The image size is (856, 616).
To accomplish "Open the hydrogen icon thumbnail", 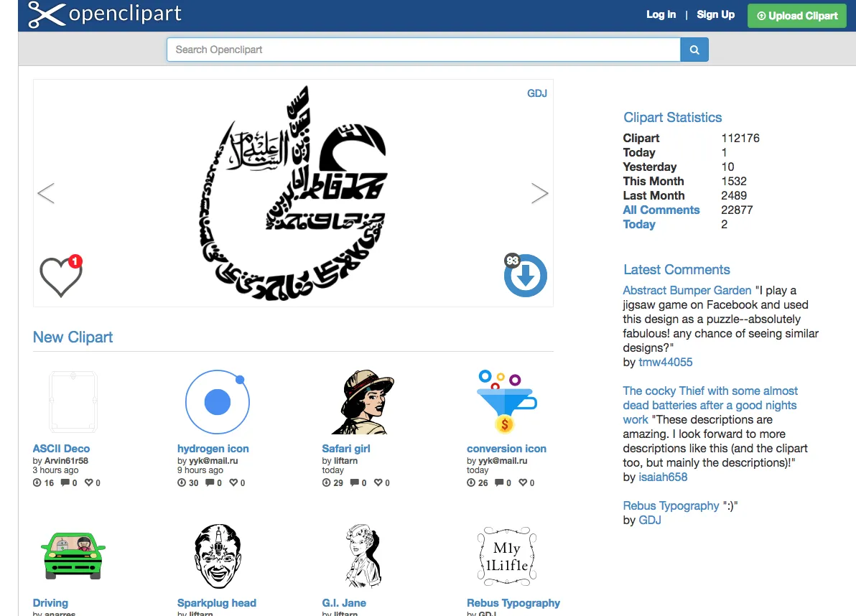I will 218,402.
